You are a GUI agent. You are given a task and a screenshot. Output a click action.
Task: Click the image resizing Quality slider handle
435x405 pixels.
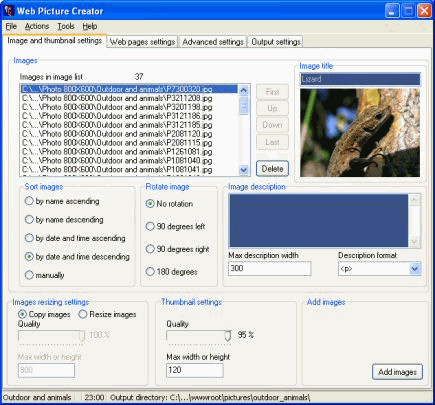click(x=82, y=336)
